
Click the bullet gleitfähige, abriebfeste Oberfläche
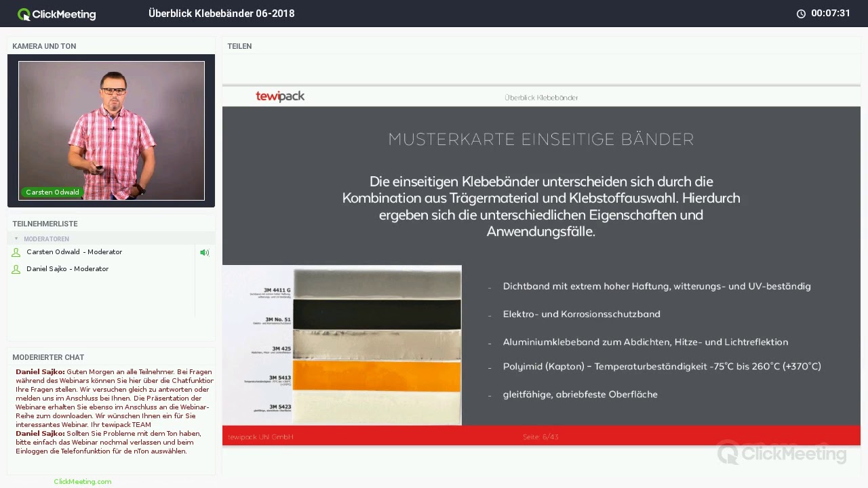click(x=580, y=394)
